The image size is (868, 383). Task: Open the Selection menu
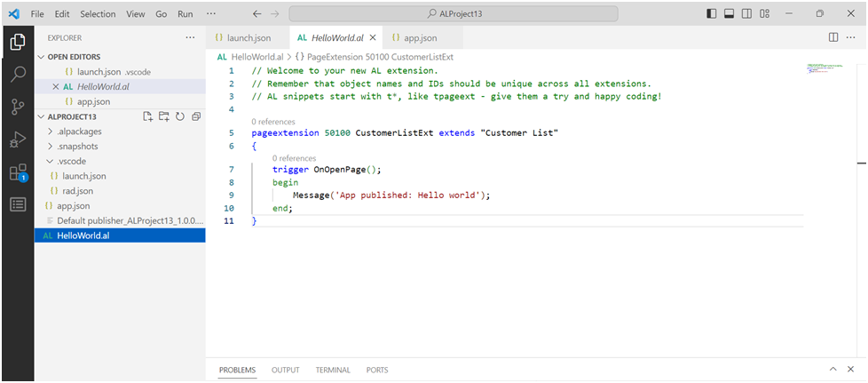[x=98, y=14]
